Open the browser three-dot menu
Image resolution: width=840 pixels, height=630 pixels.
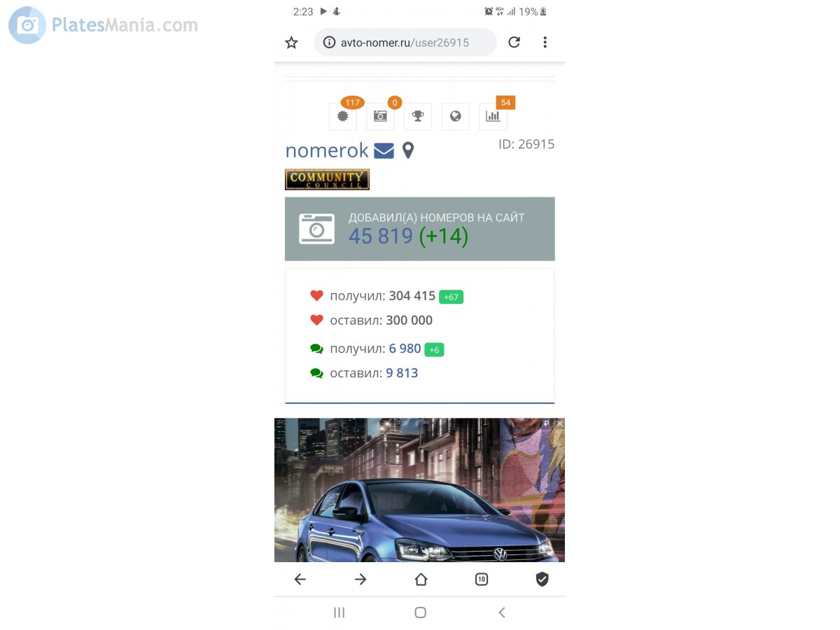[545, 42]
